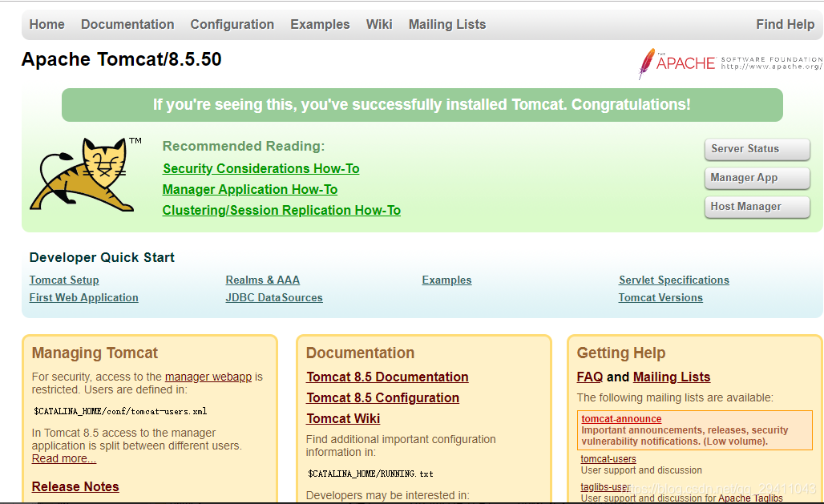
Task: Click the $CATALINA_HOME/conf/tomcat-users.xml path text
Action: pyautogui.click(x=120, y=411)
